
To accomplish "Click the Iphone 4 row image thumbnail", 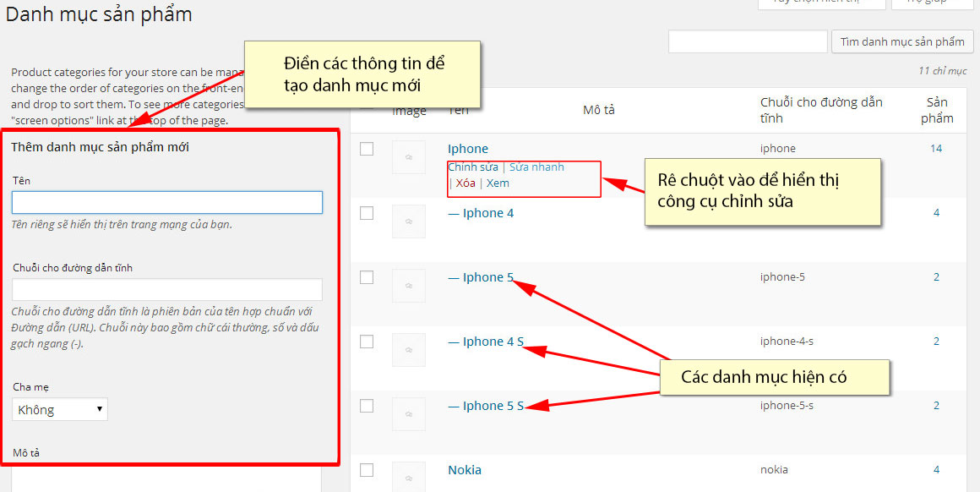I will pos(409,221).
